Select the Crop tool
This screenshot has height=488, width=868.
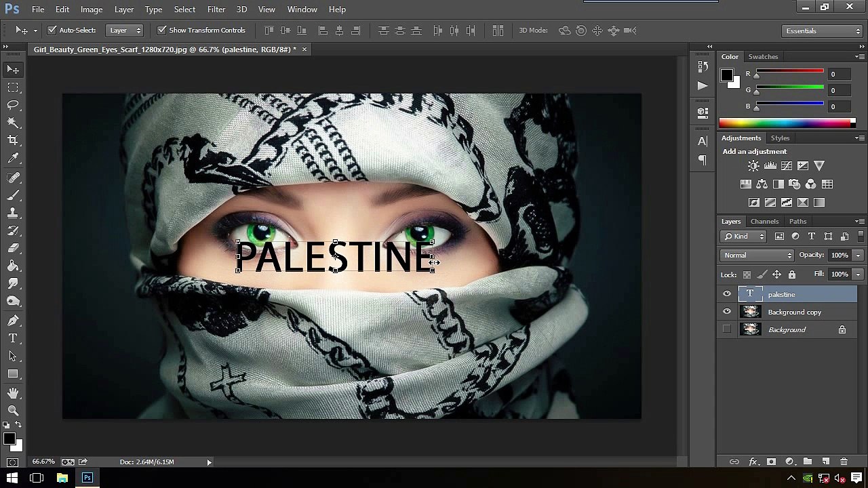[x=13, y=140]
